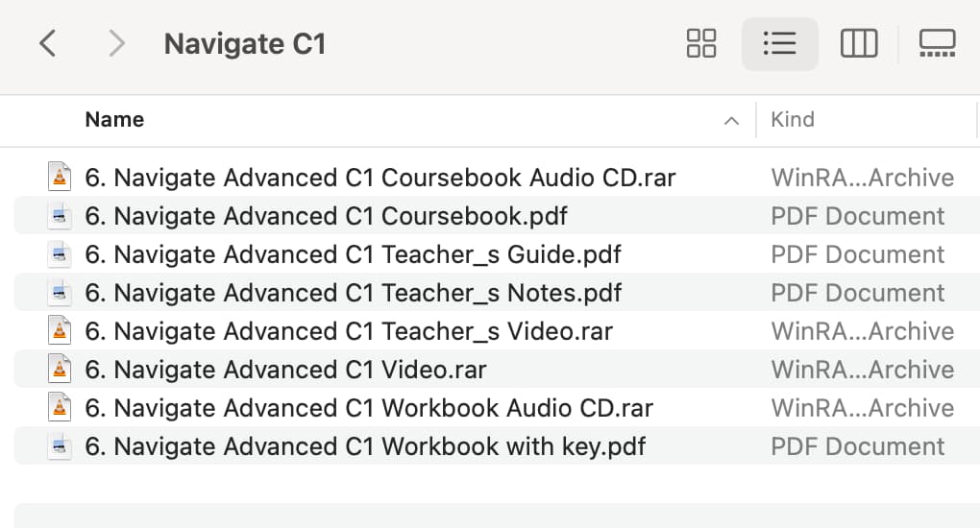
Task: Click the VLC icon of Coursebook Audio CD.rar
Action: 60,178
